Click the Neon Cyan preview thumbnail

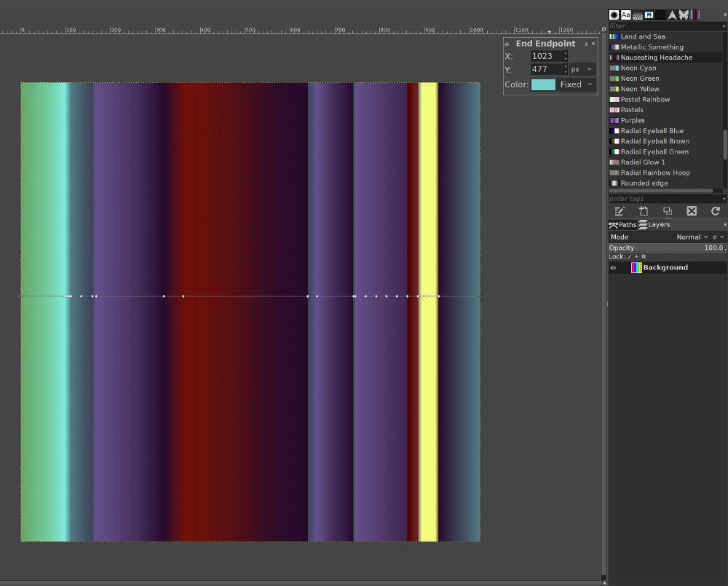(x=614, y=68)
